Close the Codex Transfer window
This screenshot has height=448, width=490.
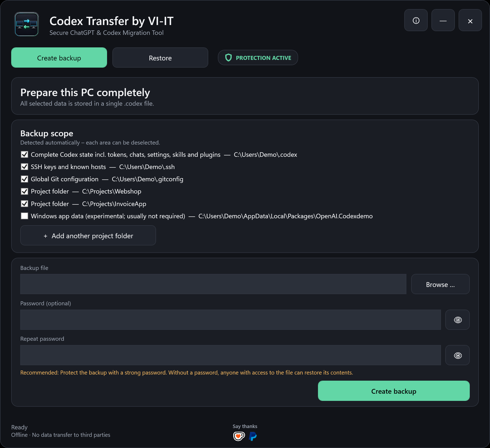point(470,20)
